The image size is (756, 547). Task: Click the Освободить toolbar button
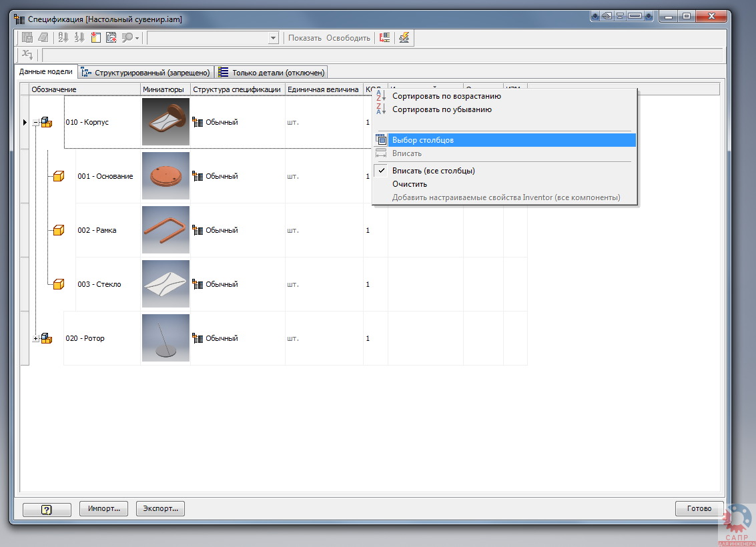pos(348,38)
